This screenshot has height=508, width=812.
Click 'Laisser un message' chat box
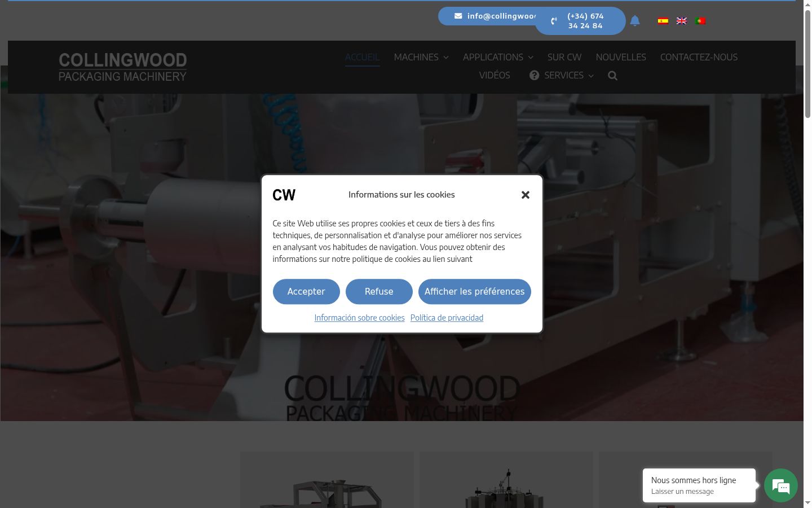699,485
